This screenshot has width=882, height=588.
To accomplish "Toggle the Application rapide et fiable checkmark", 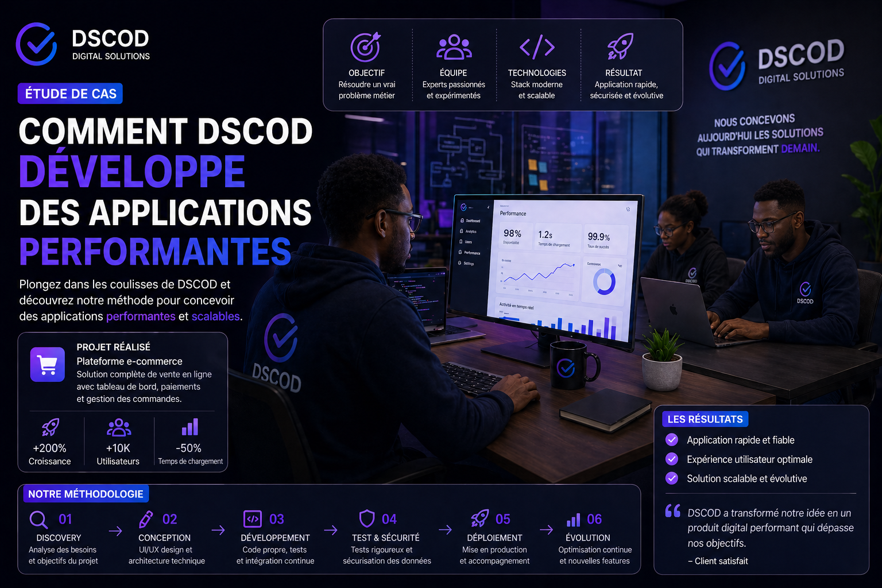I will [x=671, y=440].
